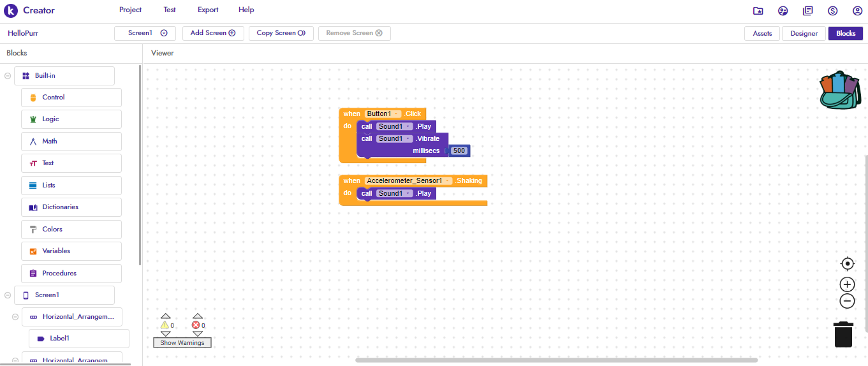Click the Show Warnings button
The image size is (868, 366).
point(182,343)
